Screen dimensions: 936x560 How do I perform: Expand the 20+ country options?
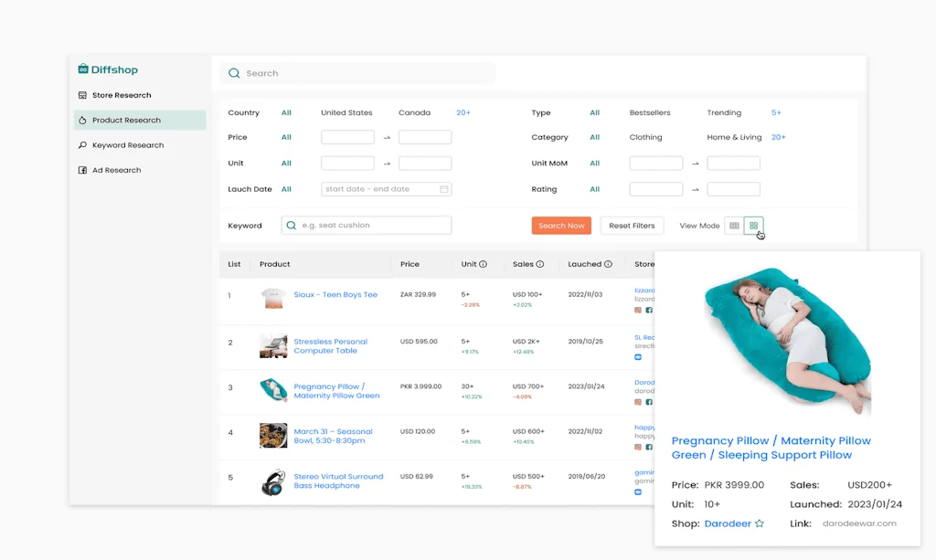pyautogui.click(x=463, y=112)
